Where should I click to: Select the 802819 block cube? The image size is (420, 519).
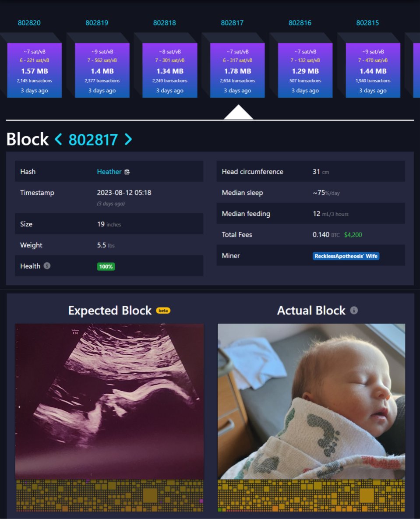coord(102,70)
